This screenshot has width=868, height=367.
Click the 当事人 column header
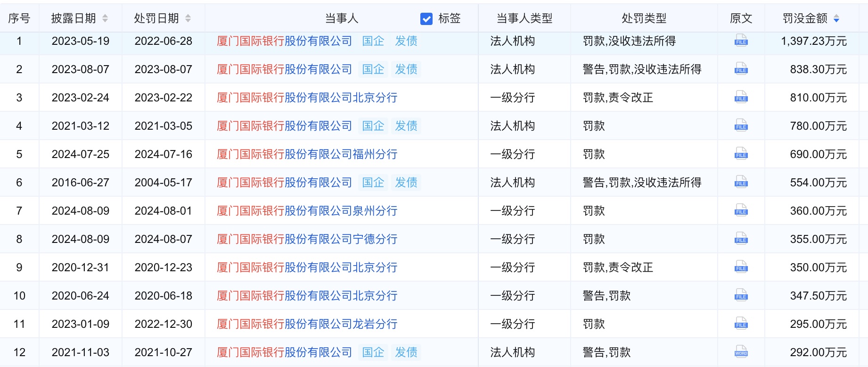pyautogui.click(x=342, y=18)
